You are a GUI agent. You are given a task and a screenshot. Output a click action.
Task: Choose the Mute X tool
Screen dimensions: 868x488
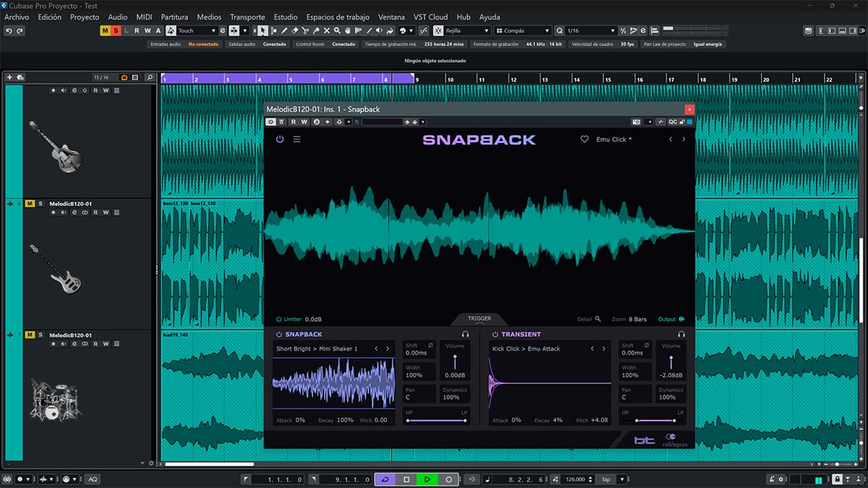(x=327, y=31)
